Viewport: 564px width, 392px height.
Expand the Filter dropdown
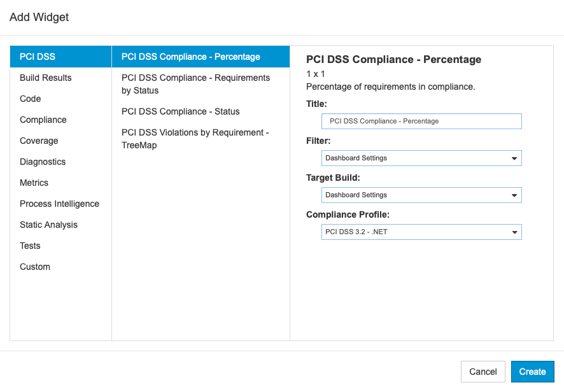pos(421,158)
